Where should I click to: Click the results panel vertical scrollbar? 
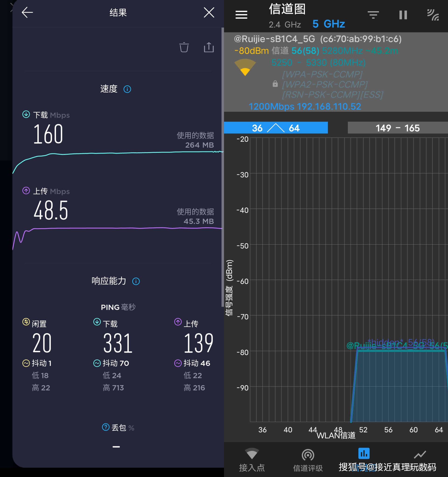click(x=222, y=168)
